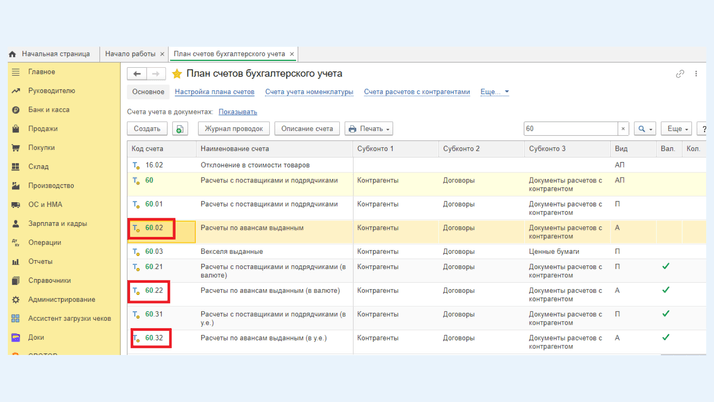This screenshot has width=714, height=402.
Task: Switch to the Начальная страница tab
Action: (55, 54)
